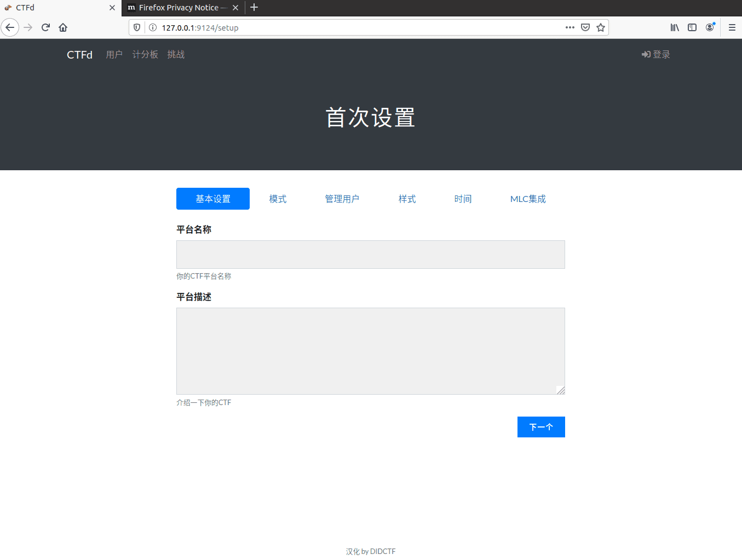Screen dimensions: 742x560
Task: Click the browser back arrow button
Action: (10, 27)
